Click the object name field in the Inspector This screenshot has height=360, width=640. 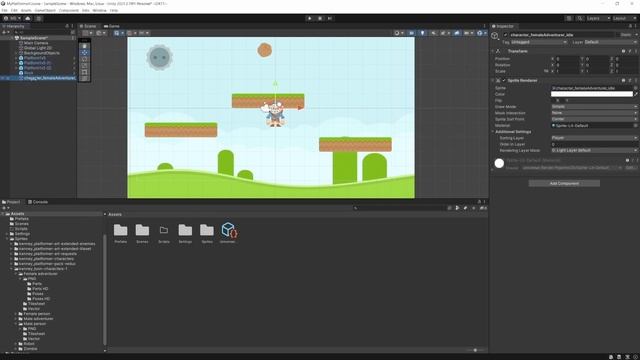click(x=562, y=35)
